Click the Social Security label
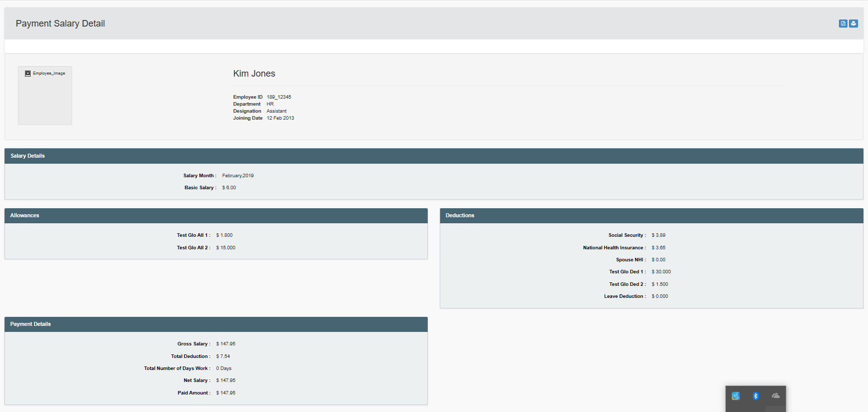This screenshot has height=412, width=868. pos(626,235)
